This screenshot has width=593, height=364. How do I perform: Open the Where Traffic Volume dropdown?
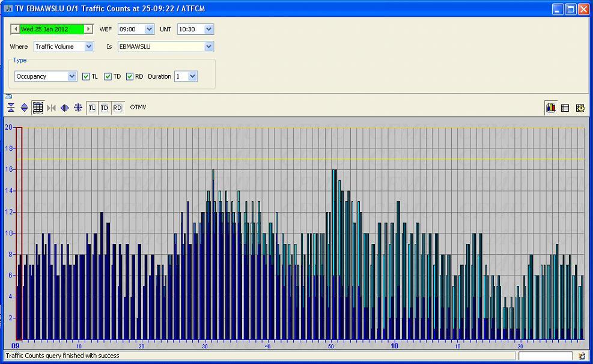point(89,46)
